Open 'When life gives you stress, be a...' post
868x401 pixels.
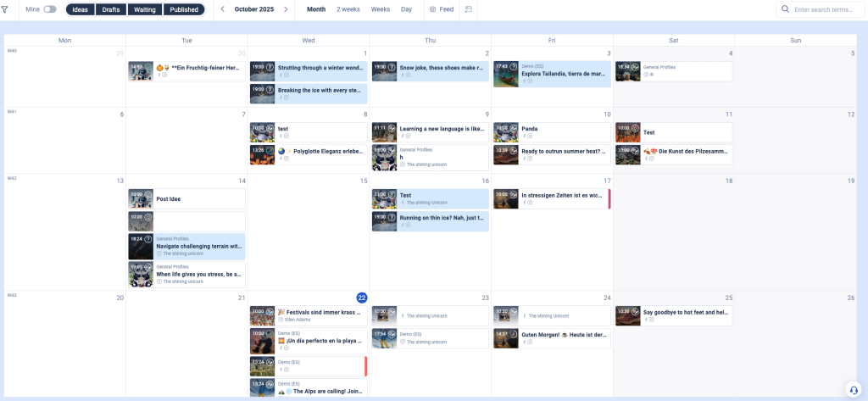(186, 274)
